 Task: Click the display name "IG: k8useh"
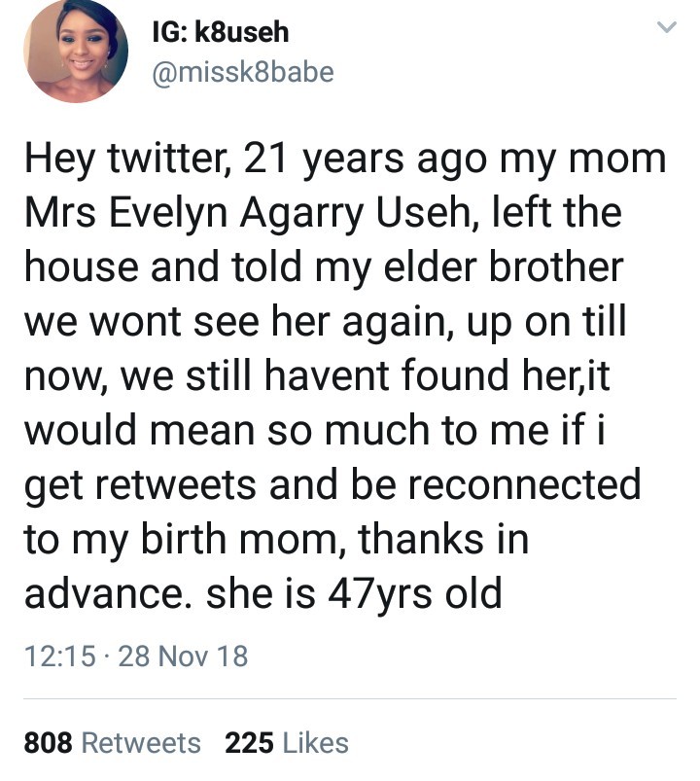pos(220,33)
